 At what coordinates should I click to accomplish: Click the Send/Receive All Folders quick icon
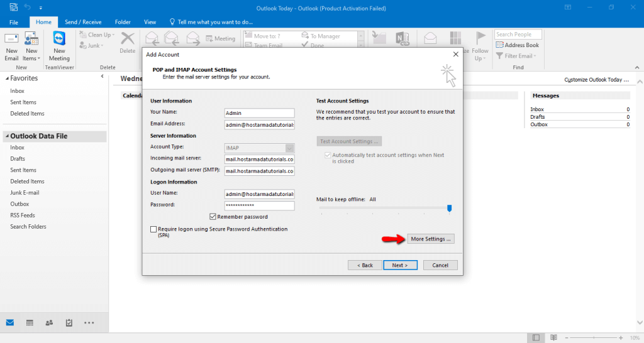(x=13, y=7)
